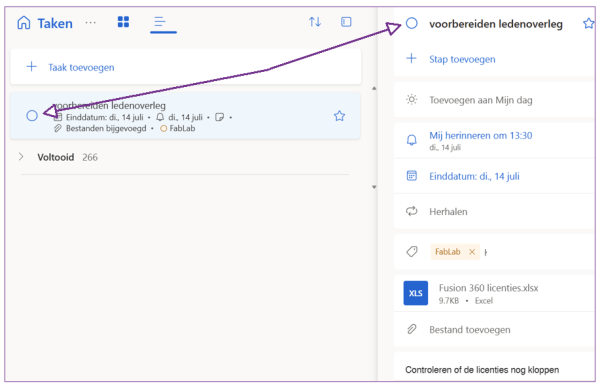Mark voorbereiden ledenoverleg complete in task list

pos(32,115)
